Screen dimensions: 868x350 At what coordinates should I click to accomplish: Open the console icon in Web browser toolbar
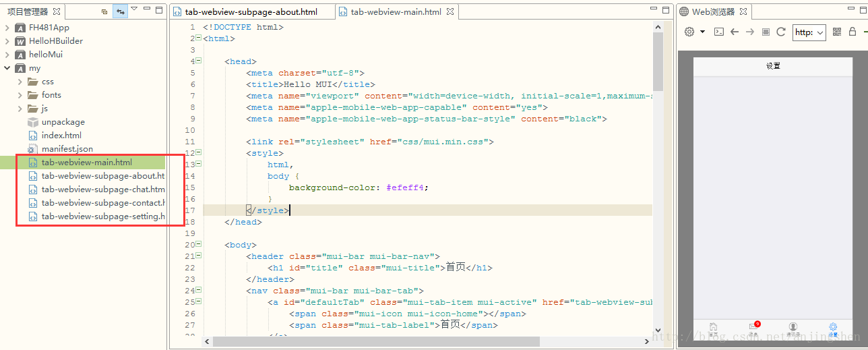pos(719,32)
